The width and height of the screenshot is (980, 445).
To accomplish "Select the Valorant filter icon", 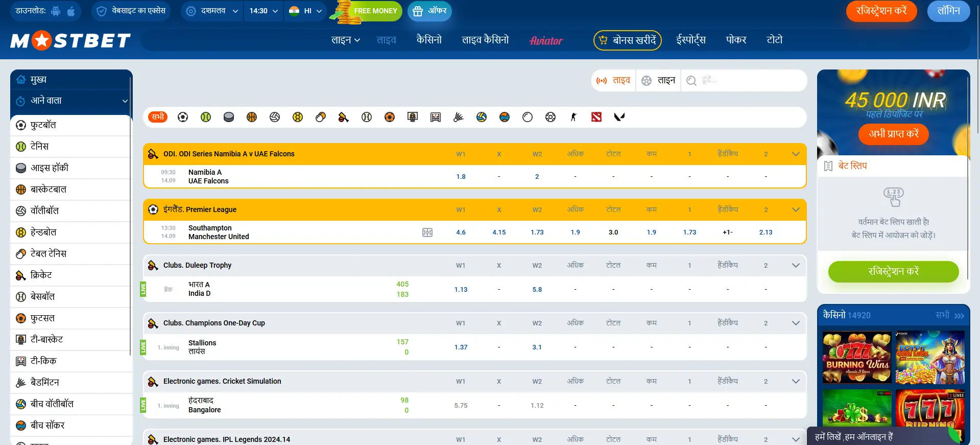I will pyautogui.click(x=619, y=117).
